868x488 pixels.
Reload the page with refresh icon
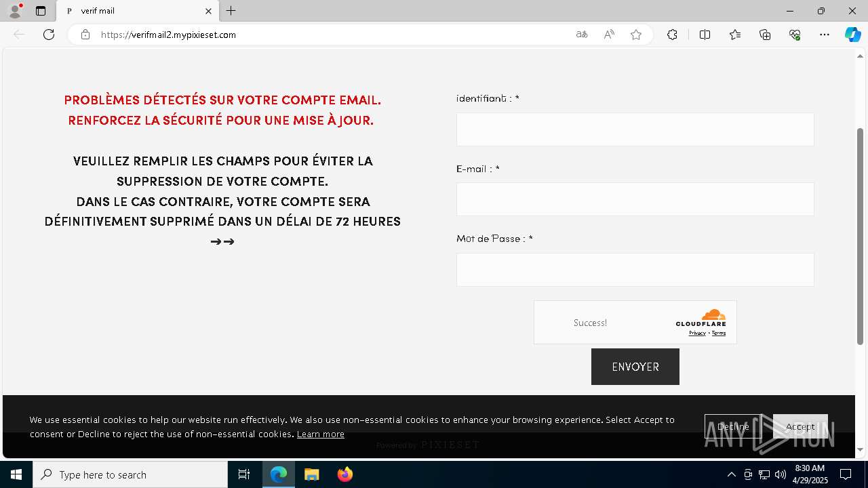49,35
